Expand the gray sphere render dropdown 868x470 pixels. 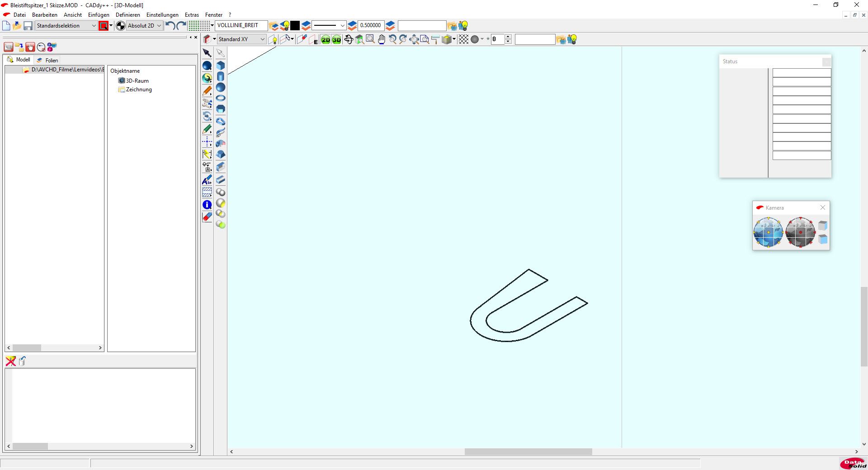[482, 39]
